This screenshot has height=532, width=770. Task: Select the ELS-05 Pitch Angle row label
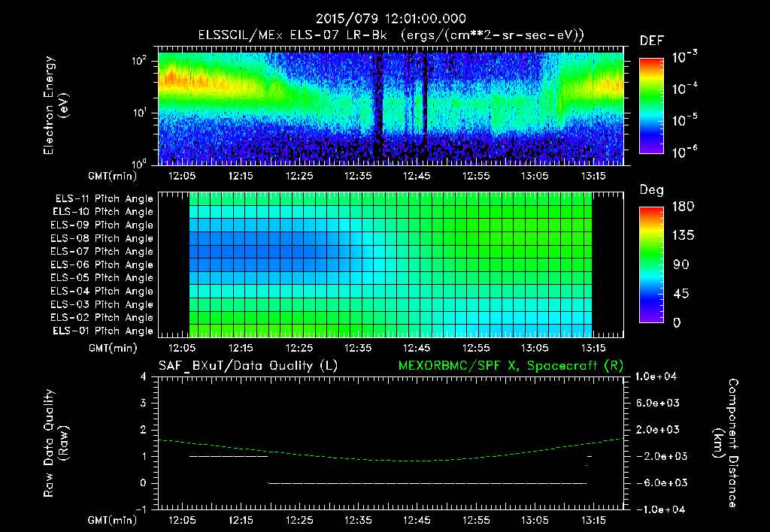[102, 278]
